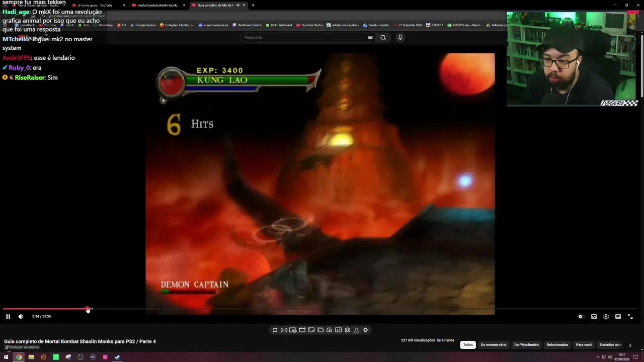Take a screenshot with the camera icon
644x362 pixels.
[x=347, y=330]
